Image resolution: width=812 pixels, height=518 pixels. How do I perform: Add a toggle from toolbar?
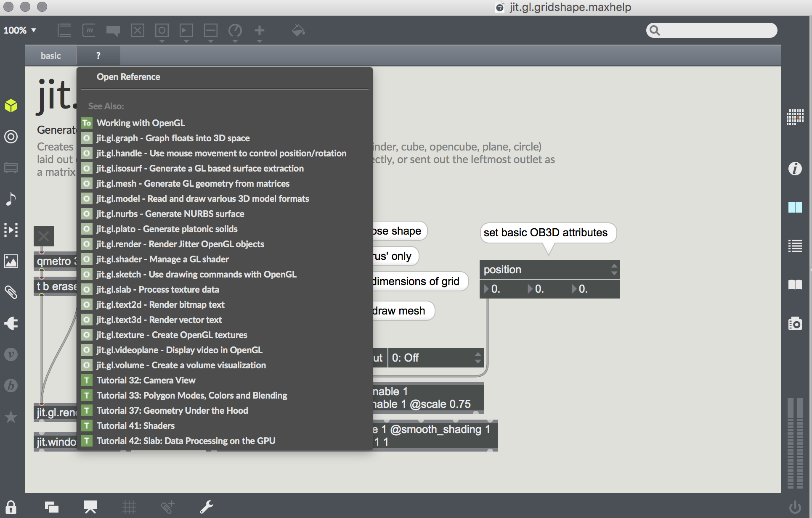click(138, 30)
